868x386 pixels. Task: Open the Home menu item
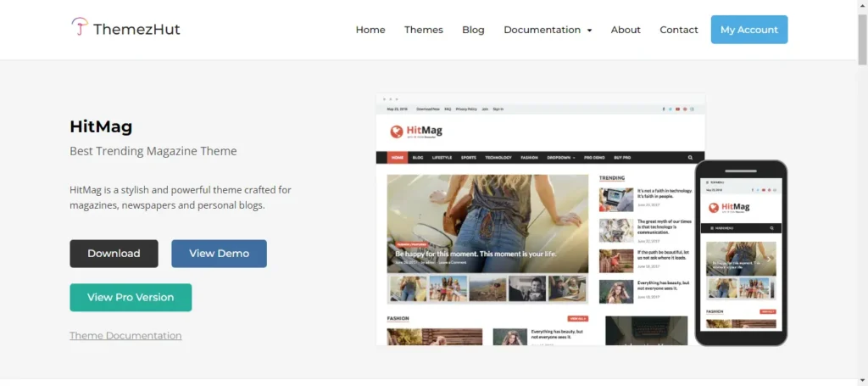pyautogui.click(x=370, y=30)
